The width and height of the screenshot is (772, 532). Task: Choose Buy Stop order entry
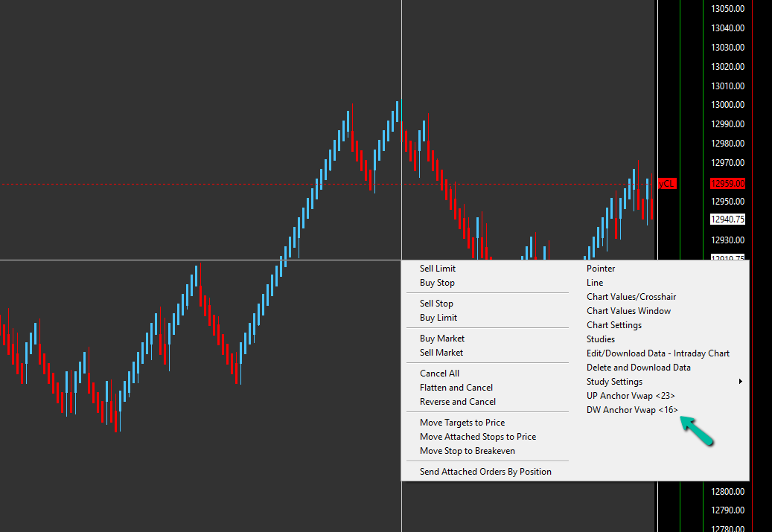point(437,283)
